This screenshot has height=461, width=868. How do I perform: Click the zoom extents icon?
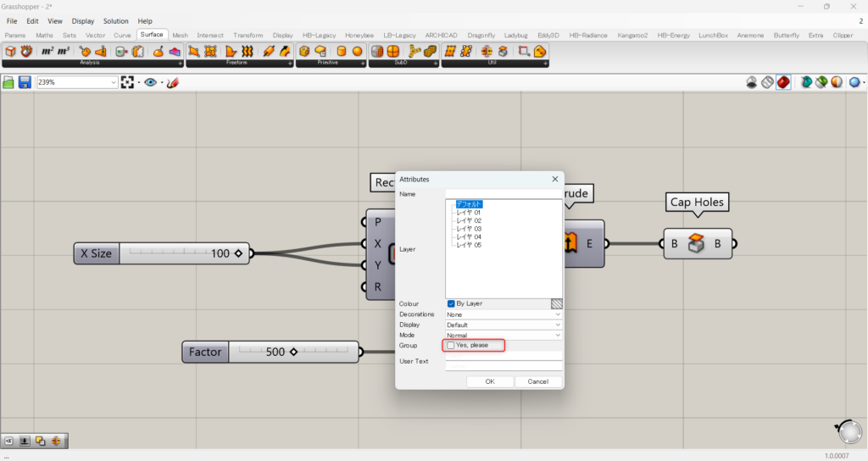(x=127, y=82)
